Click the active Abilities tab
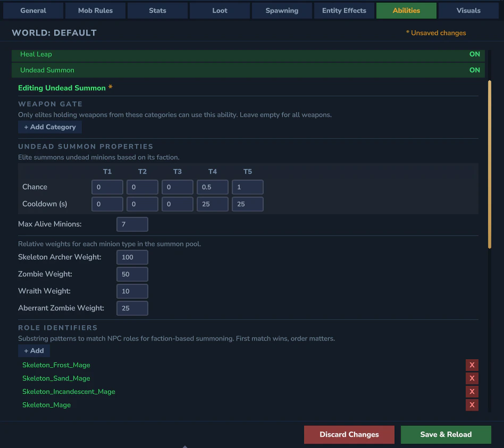504x448 pixels. (x=406, y=11)
